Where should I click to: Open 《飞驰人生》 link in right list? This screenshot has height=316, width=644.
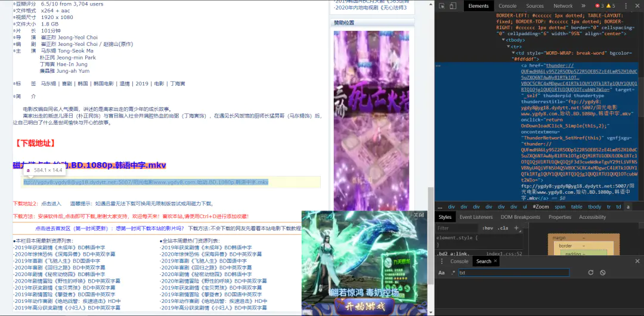tap(203, 261)
